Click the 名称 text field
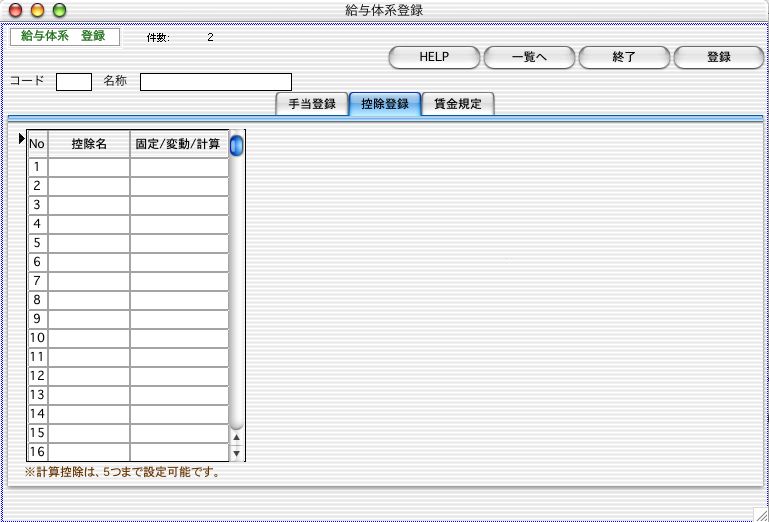Viewport: 769px width, 522px height. [216, 82]
